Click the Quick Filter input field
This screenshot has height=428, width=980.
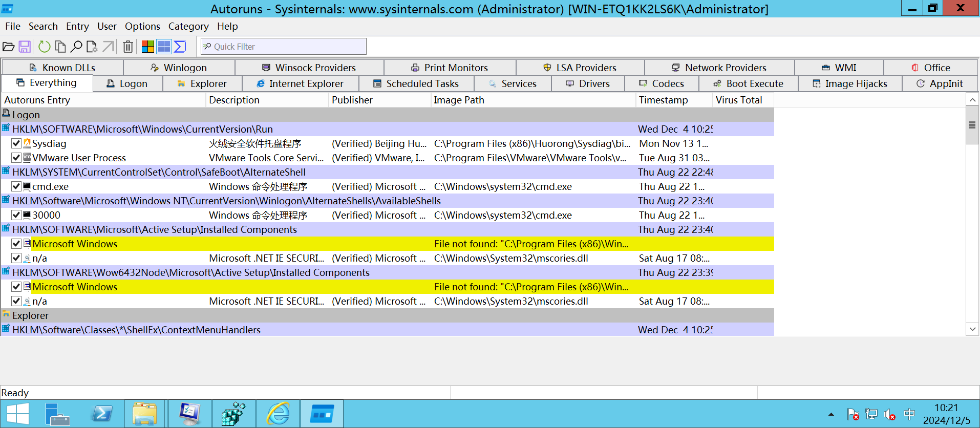pos(284,47)
